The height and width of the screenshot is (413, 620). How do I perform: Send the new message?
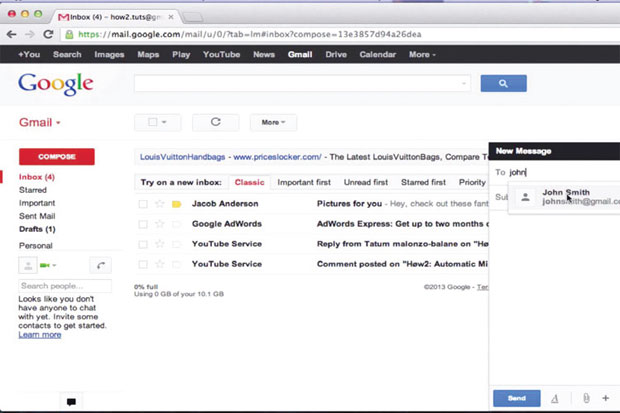tap(517, 398)
